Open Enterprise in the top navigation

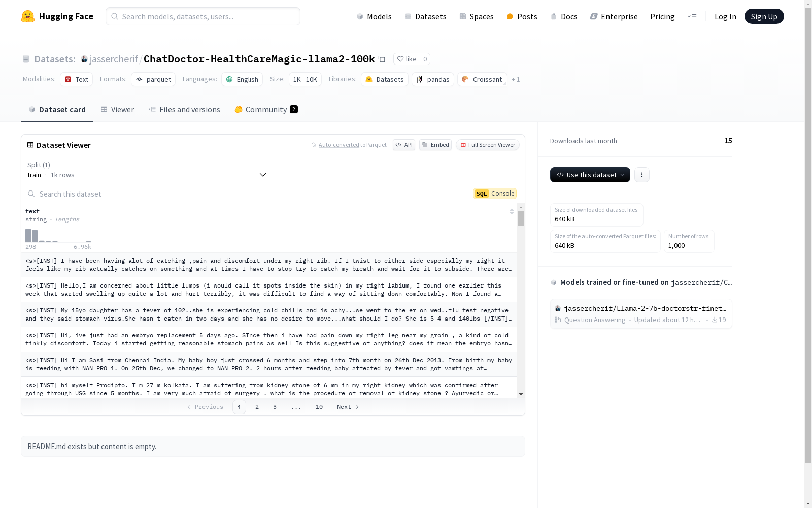point(614,16)
